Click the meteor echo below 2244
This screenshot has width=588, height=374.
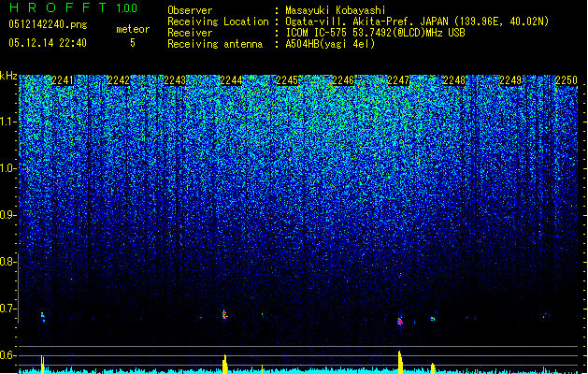224,314
